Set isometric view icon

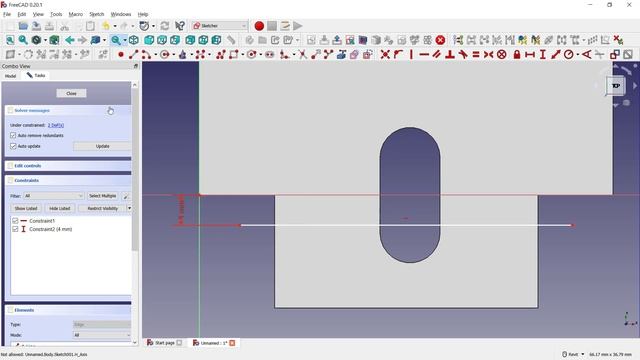coord(133,40)
